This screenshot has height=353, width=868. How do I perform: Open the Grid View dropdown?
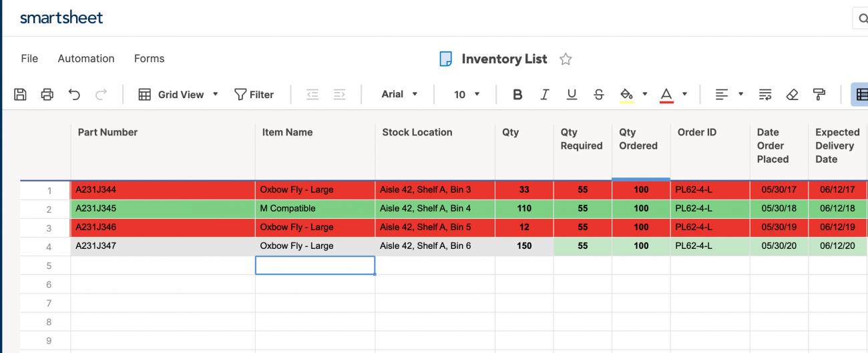pos(179,95)
